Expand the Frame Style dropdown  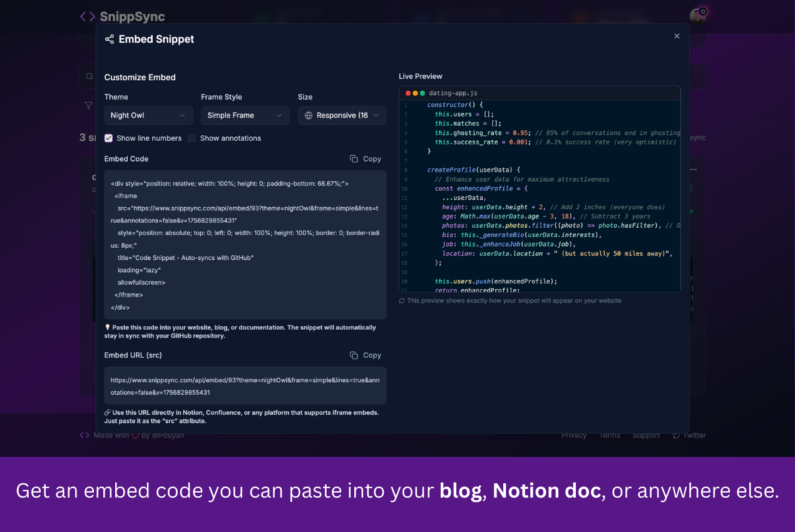click(245, 116)
